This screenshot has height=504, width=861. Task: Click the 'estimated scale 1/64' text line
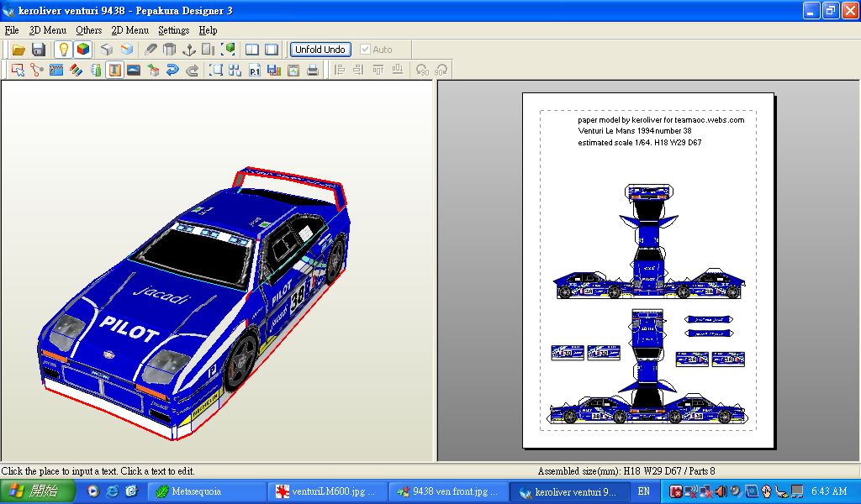640,143
